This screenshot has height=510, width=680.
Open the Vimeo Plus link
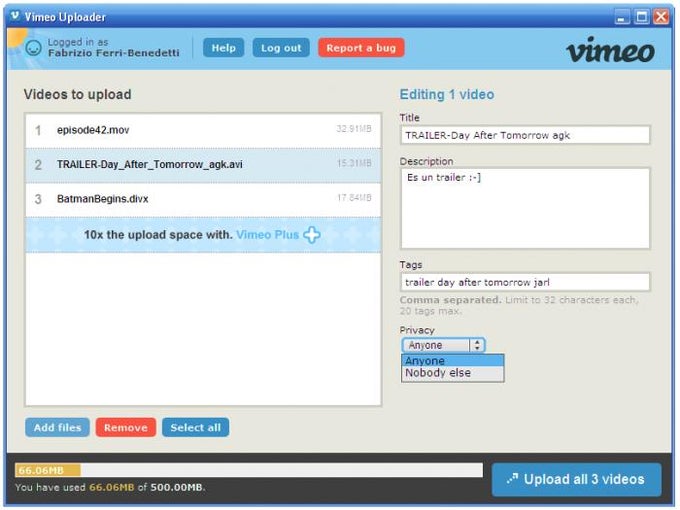coord(268,235)
